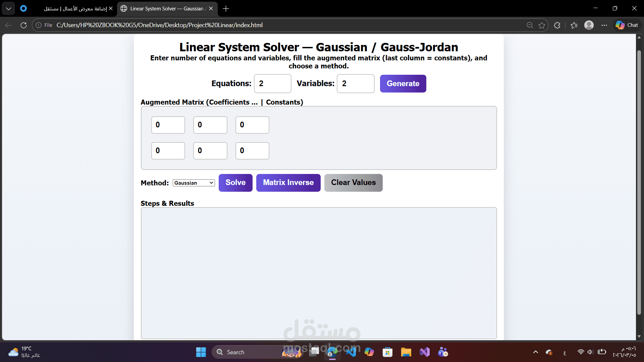Click Clear Values to reset the matrix

pyautogui.click(x=354, y=183)
